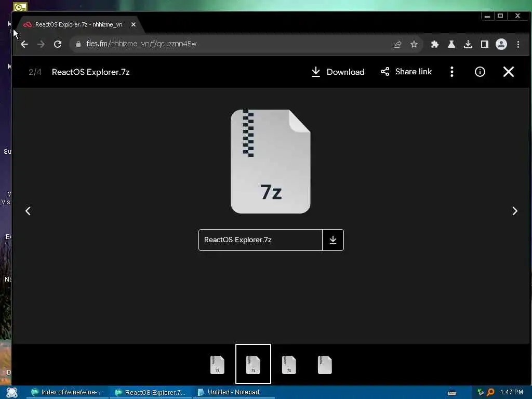This screenshot has height=399, width=532.
Task: Go to the next file with right chevron
Action: pyautogui.click(x=515, y=211)
